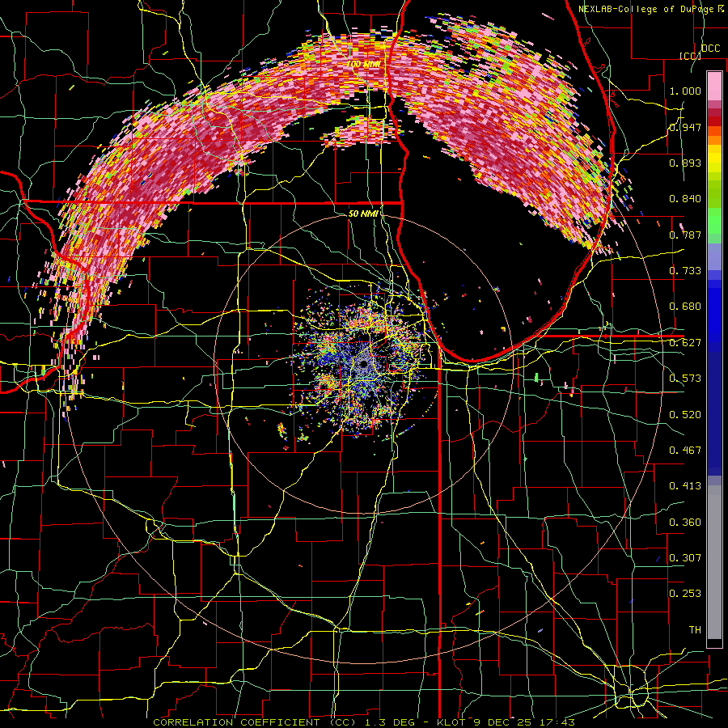Click the [CC] label above the color bar
This screenshot has width=728, height=728.
click(x=690, y=56)
